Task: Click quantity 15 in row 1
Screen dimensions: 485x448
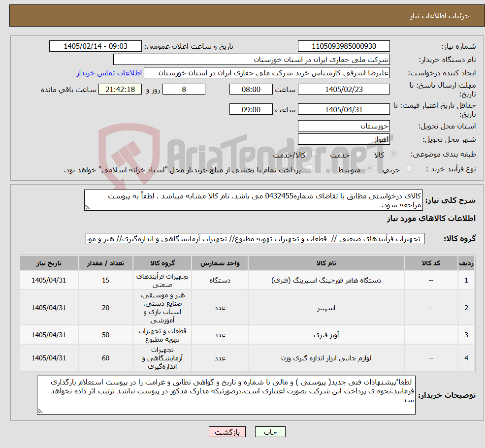Action: coord(105,281)
